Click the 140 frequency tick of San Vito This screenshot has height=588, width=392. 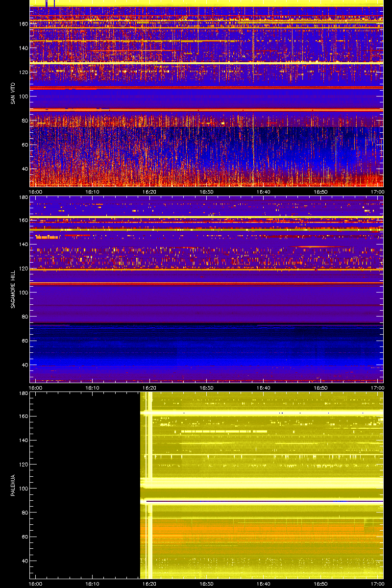click(23, 48)
